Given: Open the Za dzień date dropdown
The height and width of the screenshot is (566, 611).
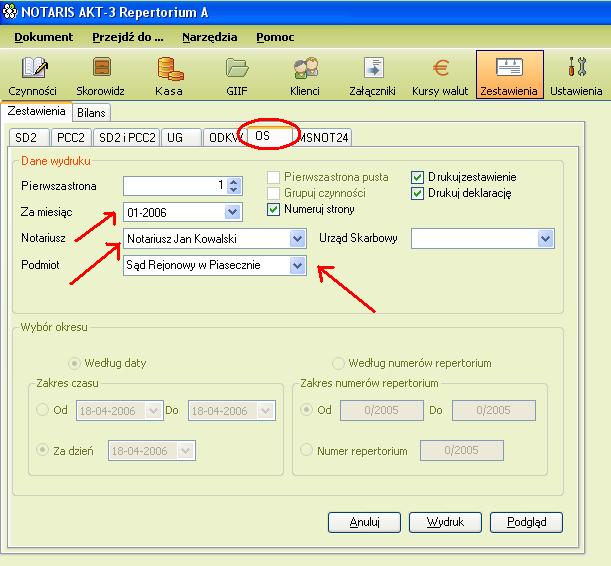Looking at the screenshot, I should click(186, 451).
